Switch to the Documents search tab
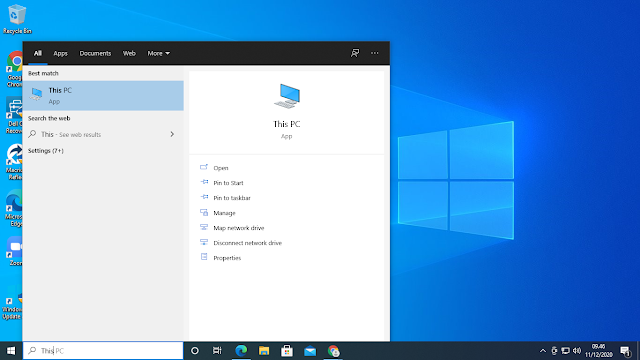Viewport: 640px width, 360px height. point(95,53)
